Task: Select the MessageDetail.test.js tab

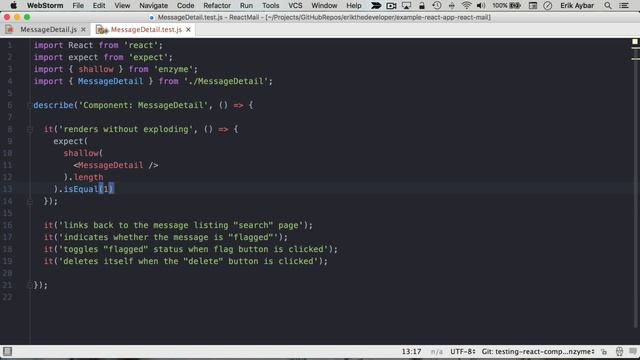Action: click(143, 29)
